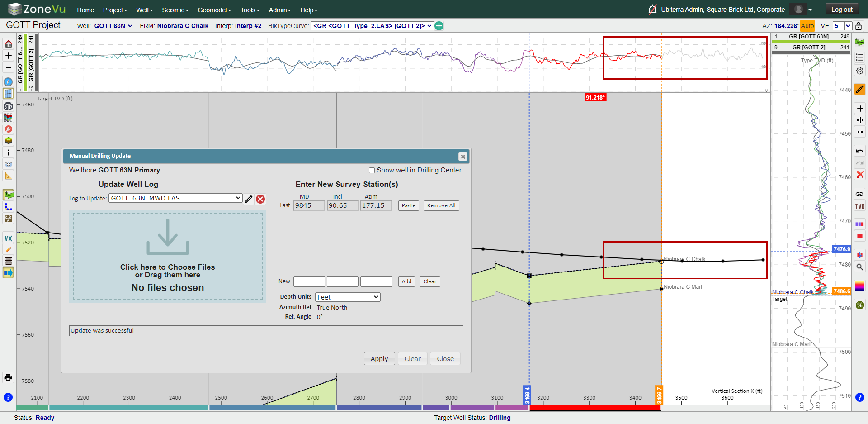Toggle the blue dotted points icon
This screenshot has width=868, height=424.
tap(8, 207)
